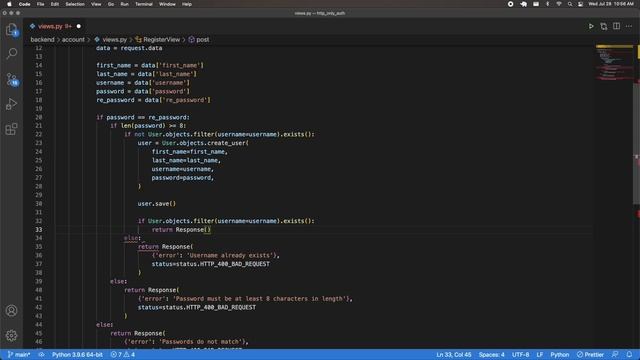
Task: Open the Run and Debug view
Action: point(11,104)
